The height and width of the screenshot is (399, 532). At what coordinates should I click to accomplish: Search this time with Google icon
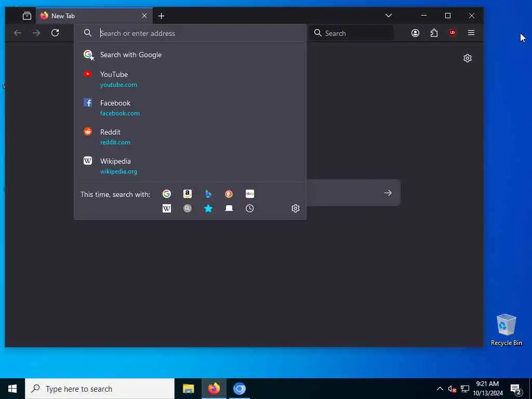167,194
